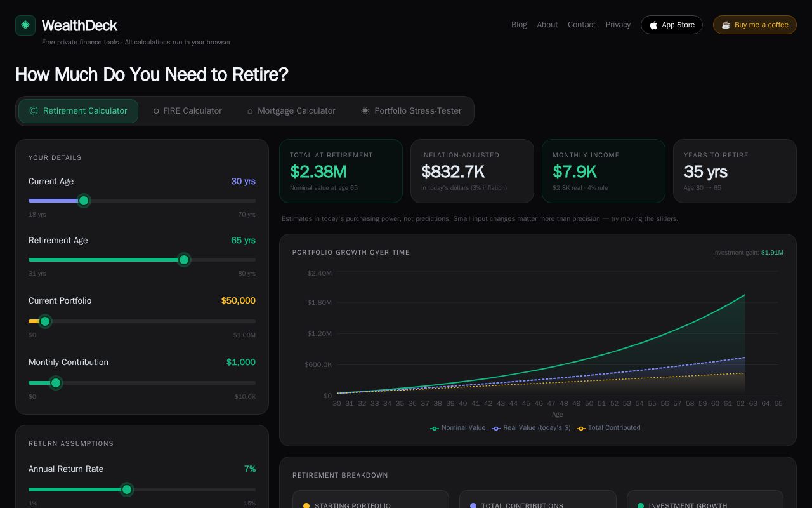Viewport: 812px width, 508px height.
Task: Click the Current Portfolio slider handle
Action: 45,321
